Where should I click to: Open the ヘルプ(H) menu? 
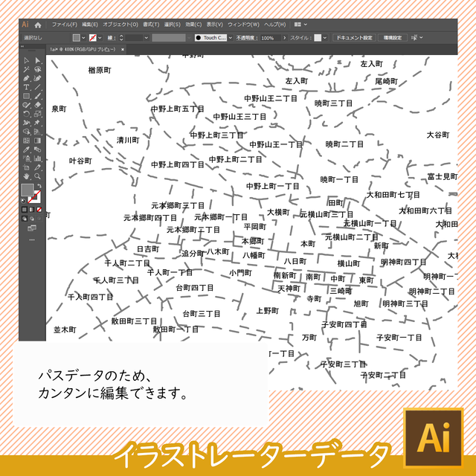pos(274,25)
